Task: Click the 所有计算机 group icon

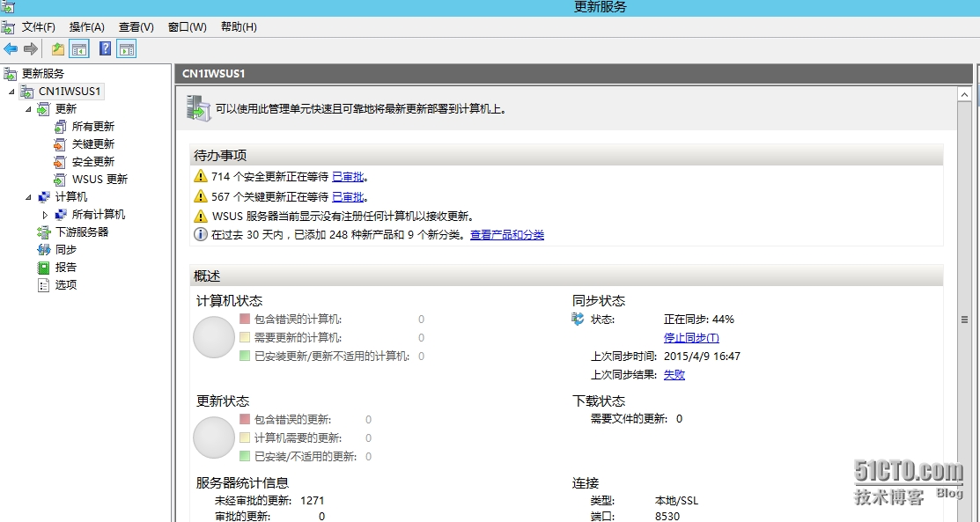Action: click(60, 215)
